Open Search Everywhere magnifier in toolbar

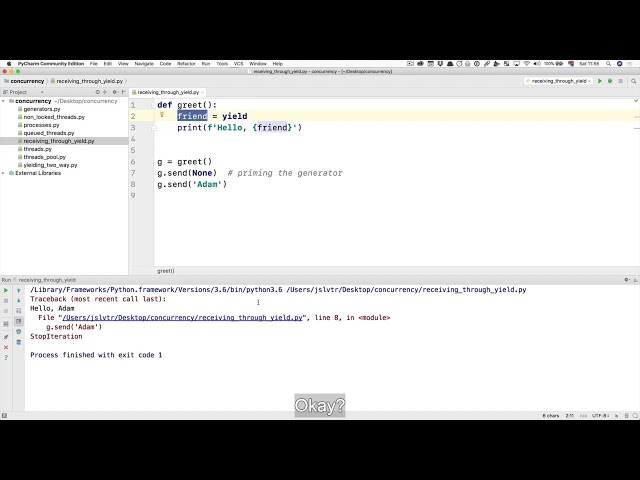coord(633,81)
